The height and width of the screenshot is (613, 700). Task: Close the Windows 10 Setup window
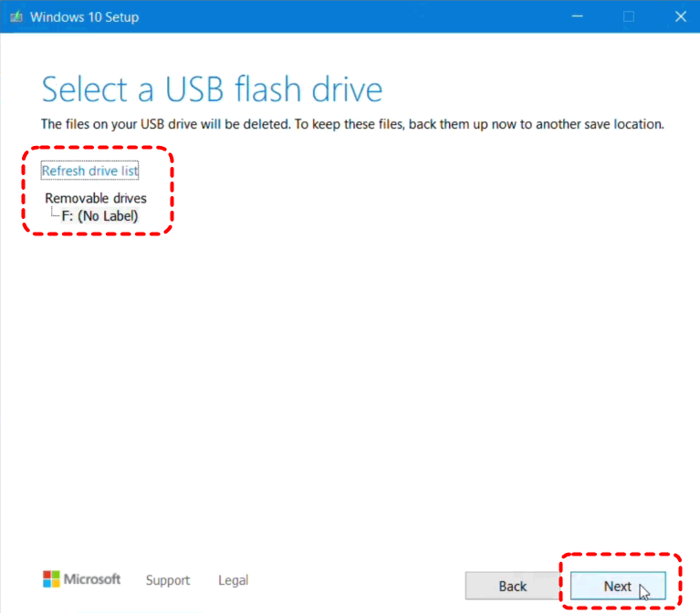click(x=680, y=16)
